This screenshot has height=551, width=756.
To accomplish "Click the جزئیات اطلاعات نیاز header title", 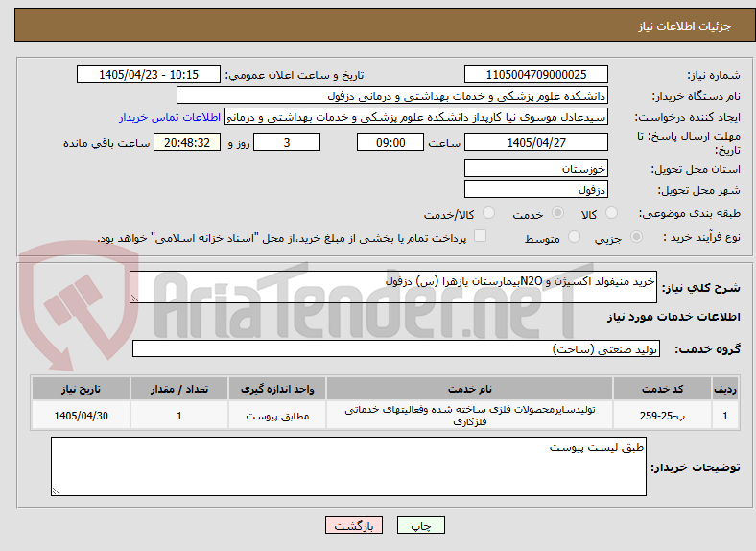I will pyautogui.click(x=685, y=26).
